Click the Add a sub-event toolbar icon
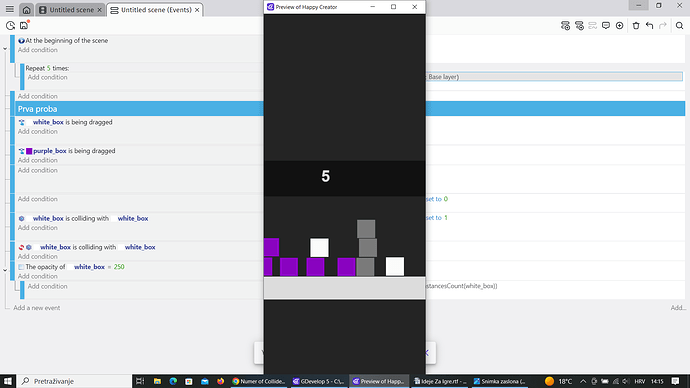Screen dimensions: 690x388 [579, 26]
